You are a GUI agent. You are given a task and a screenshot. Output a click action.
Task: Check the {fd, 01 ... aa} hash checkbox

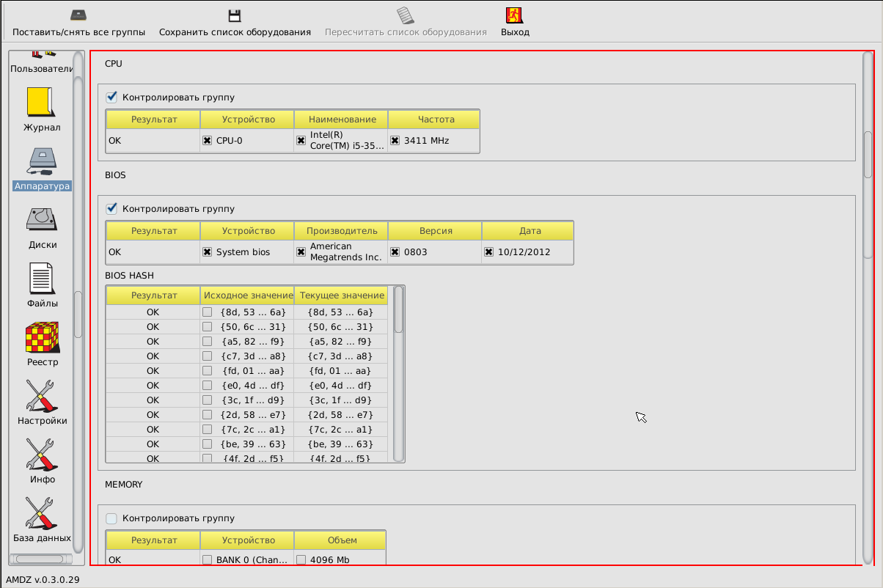[208, 370]
